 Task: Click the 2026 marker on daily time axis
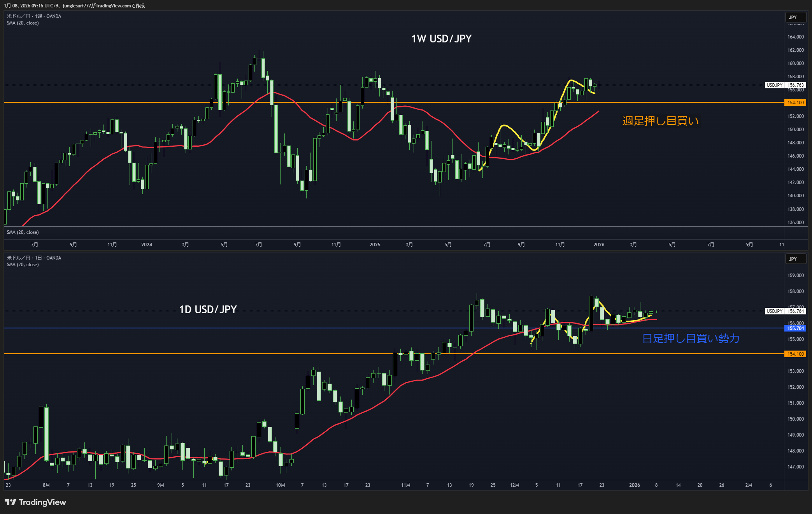click(634, 485)
